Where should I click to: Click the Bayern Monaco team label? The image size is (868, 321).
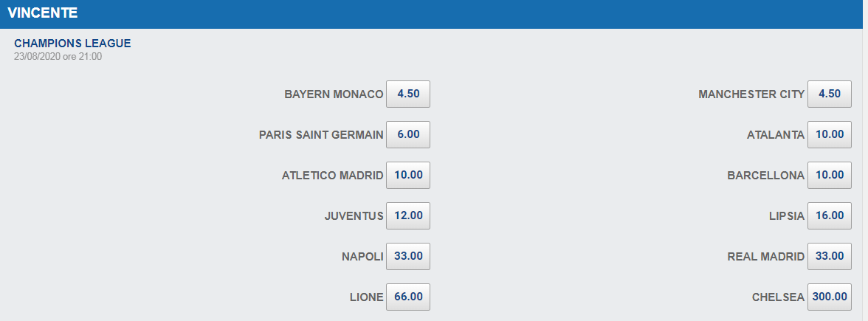334,94
